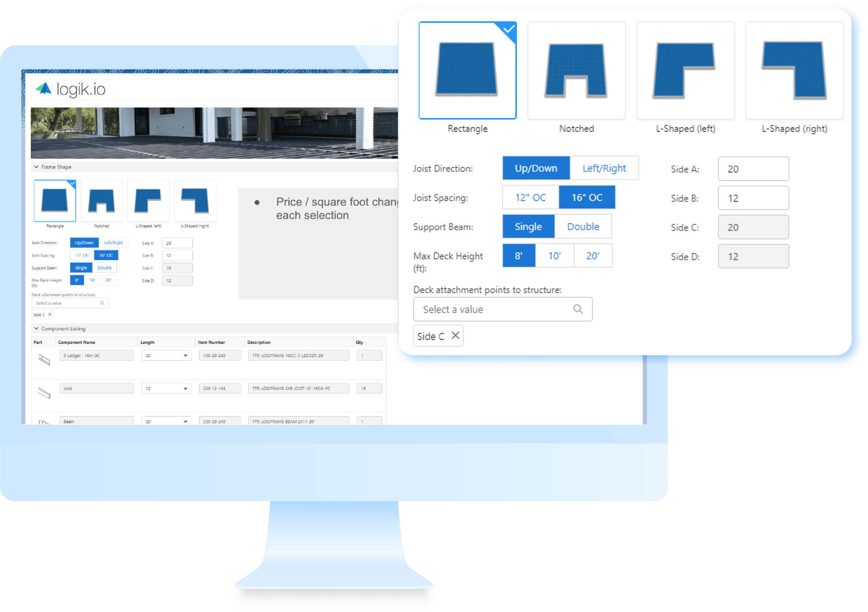Click small Side A field in monitor view
The width and height of the screenshot is (868, 612).
(x=177, y=243)
